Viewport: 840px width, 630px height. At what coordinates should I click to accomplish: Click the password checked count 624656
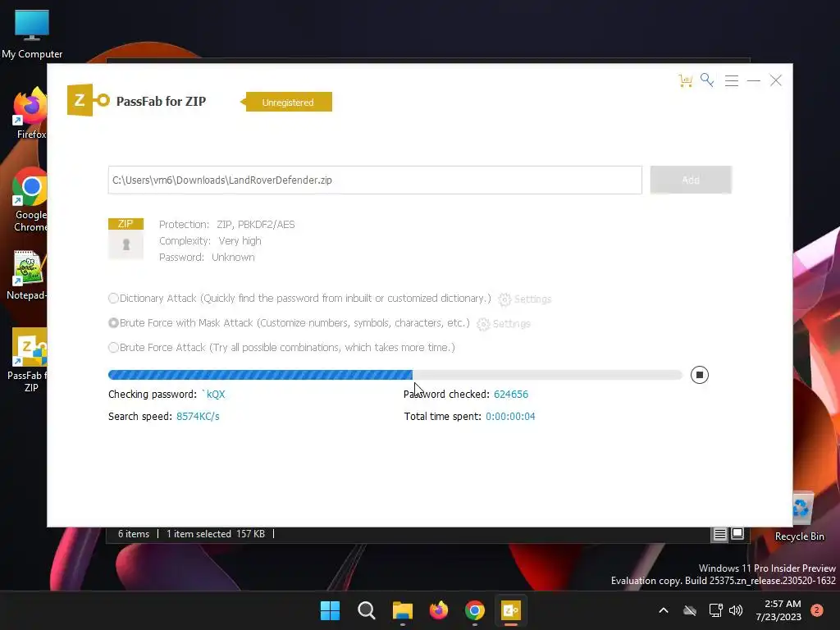[x=511, y=395]
